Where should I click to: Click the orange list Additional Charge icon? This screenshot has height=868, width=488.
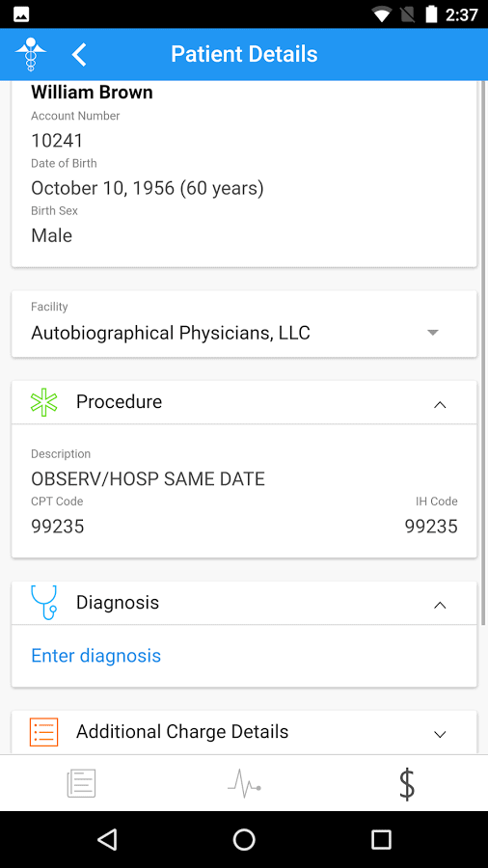[43, 732]
